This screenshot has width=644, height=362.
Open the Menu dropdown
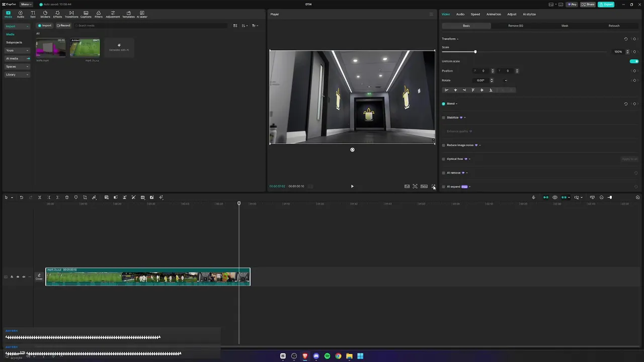26,4
